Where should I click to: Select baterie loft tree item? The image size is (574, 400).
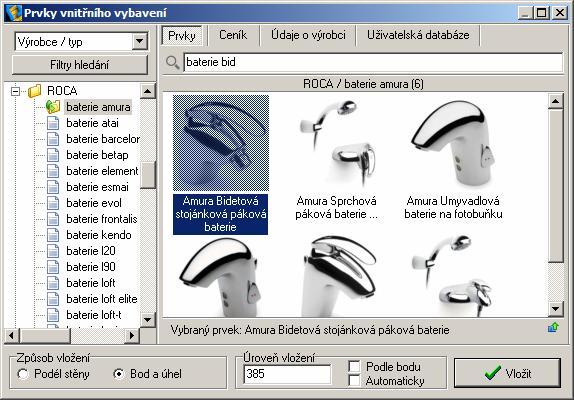tap(91, 283)
